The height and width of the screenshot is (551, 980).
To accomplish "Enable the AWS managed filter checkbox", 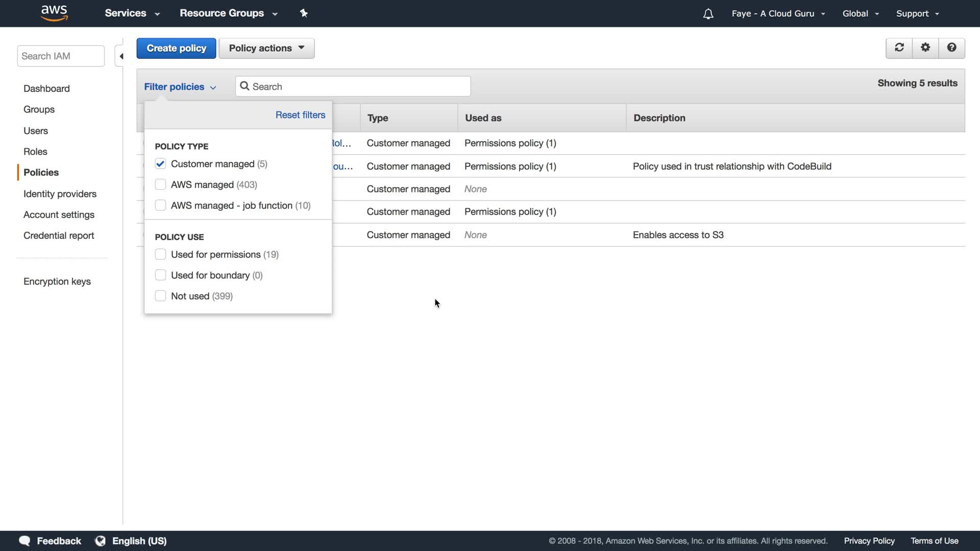I will point(160,185).
